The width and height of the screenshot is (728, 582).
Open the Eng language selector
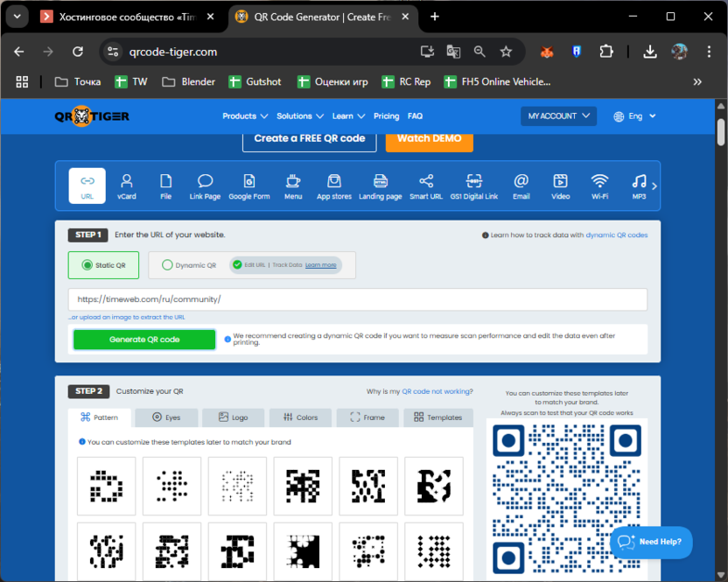tap(633, 115)
